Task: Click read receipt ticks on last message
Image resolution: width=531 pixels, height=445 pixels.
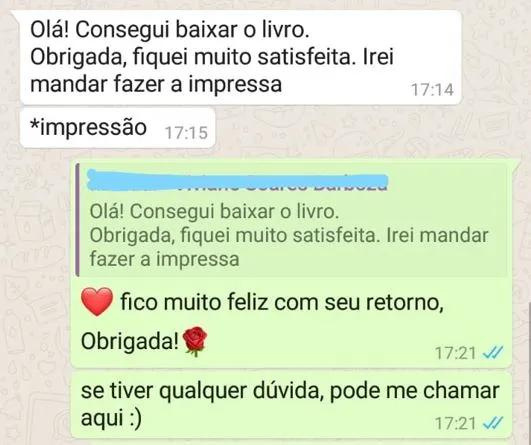Action: [493, 423]
